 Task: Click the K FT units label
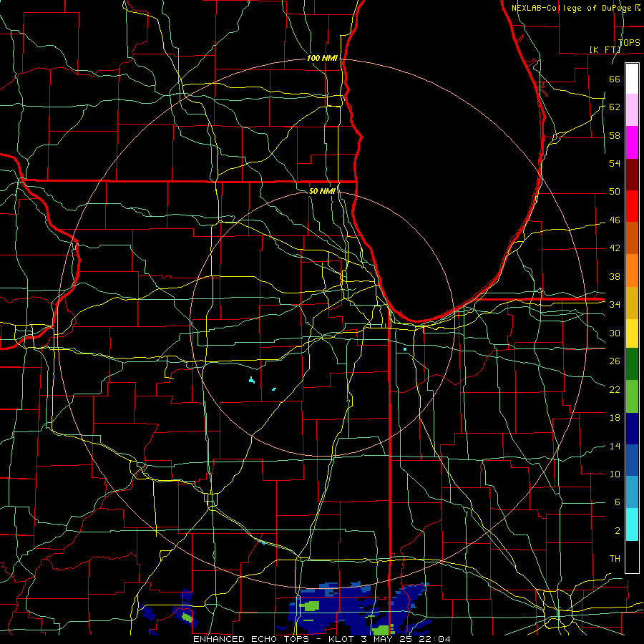[x=605, y=49]
